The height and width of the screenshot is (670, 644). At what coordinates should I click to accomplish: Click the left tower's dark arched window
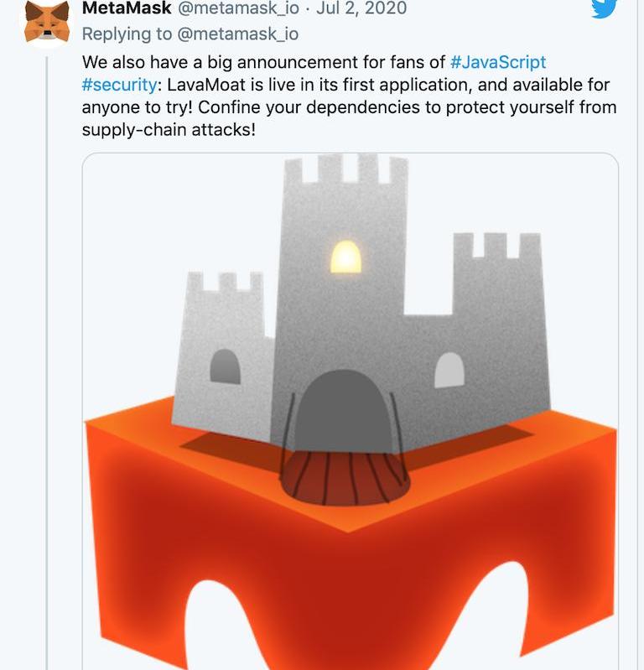(x=226, y=366)
